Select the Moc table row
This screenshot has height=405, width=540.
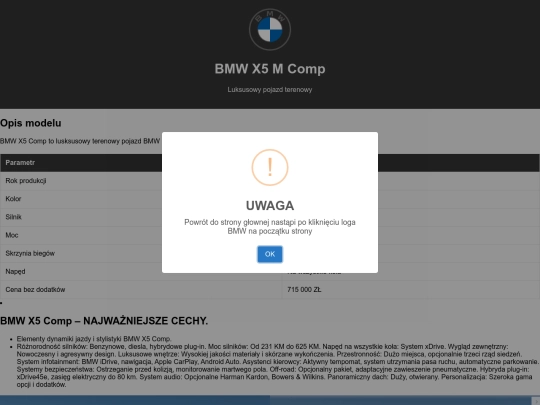(x=270, y=235)
